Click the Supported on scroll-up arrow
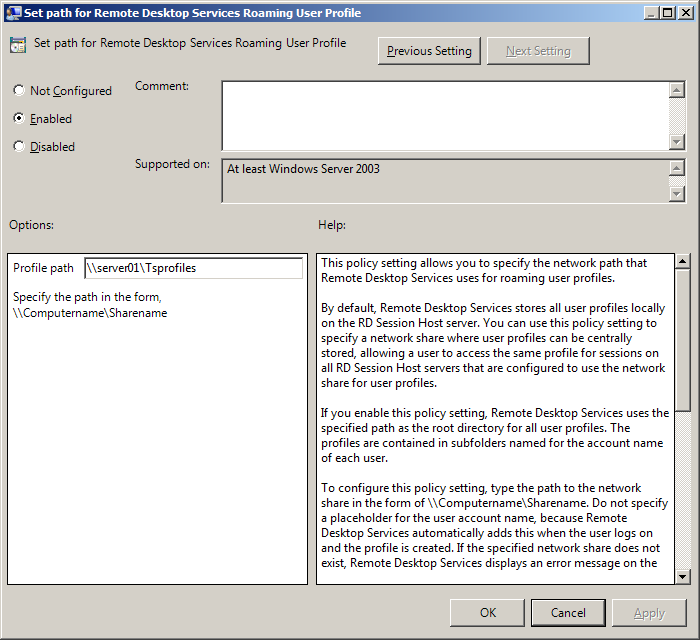This screenshot has width=700, height=640. pyautogui.click(x=677, y=168)
